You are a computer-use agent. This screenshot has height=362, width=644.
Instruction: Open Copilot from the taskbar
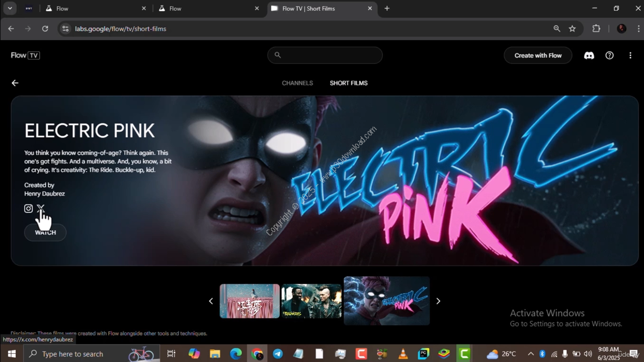click(x=194, y=354)
